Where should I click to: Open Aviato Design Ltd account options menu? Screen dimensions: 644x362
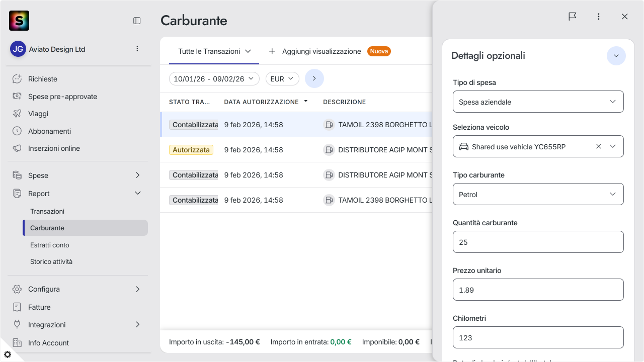(137, 49)
